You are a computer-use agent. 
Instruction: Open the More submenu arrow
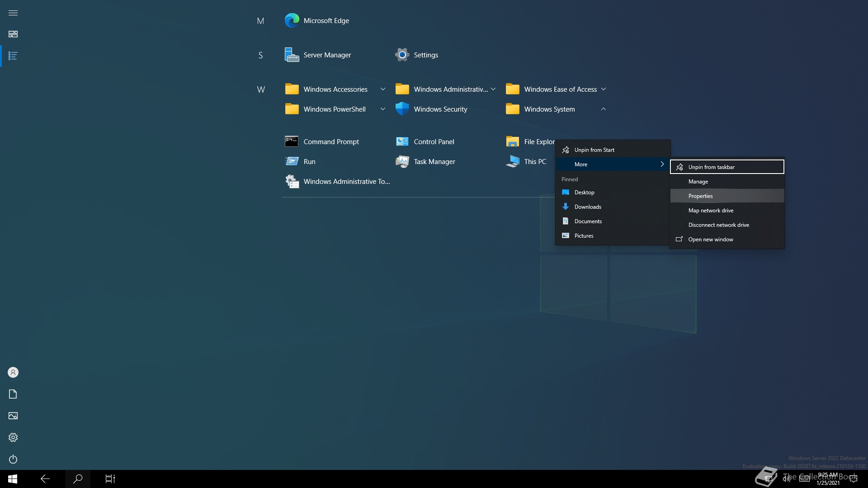click(x=662, y=164)
